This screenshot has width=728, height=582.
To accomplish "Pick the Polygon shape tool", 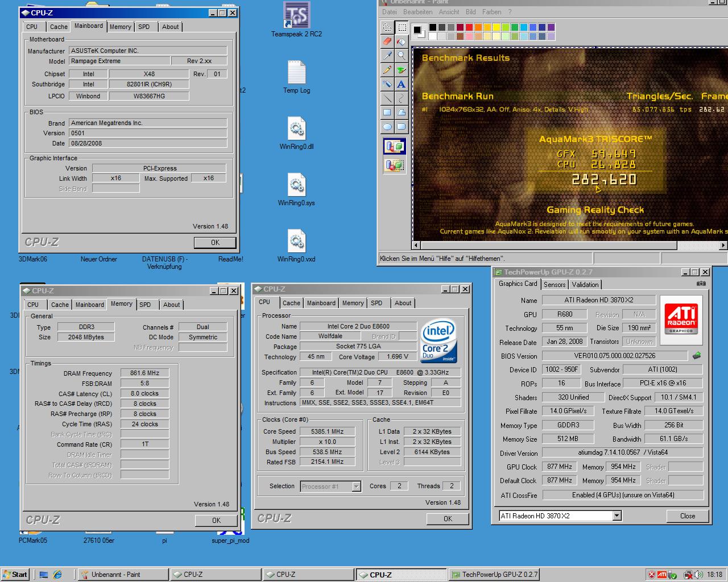I will pos(402,113).
